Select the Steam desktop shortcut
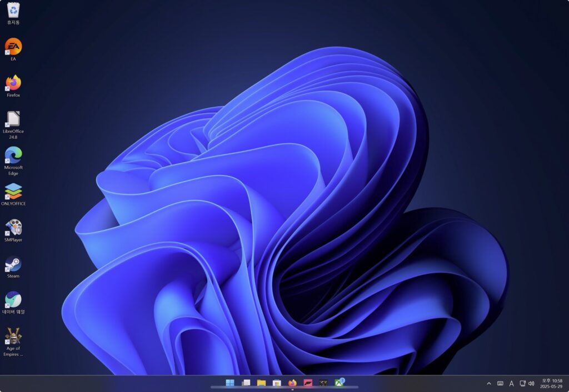The height and width of the screenshot is (392, 569). click(x=13, y=267)
